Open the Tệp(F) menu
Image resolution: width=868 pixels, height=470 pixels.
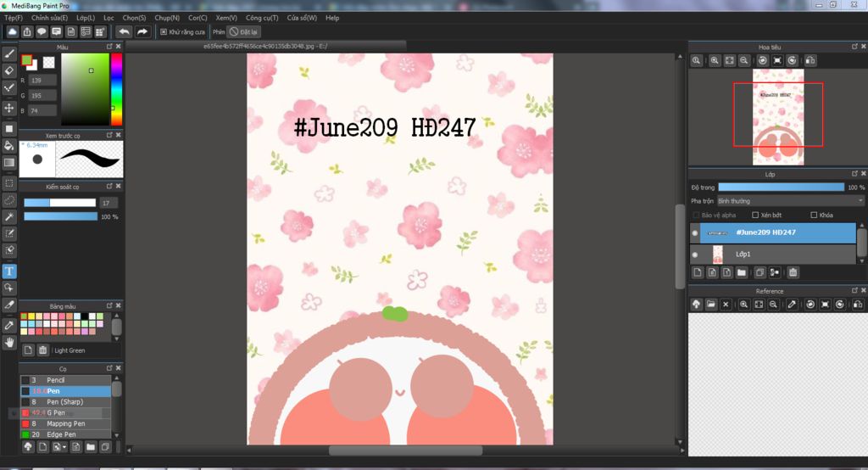pyautogui.click(x=14, y=18)
